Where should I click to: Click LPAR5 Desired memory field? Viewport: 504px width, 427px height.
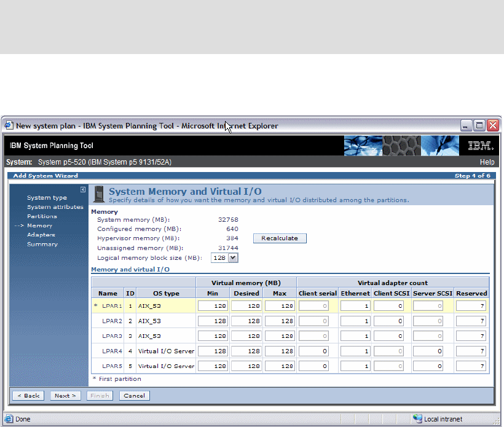pos(246,366)
